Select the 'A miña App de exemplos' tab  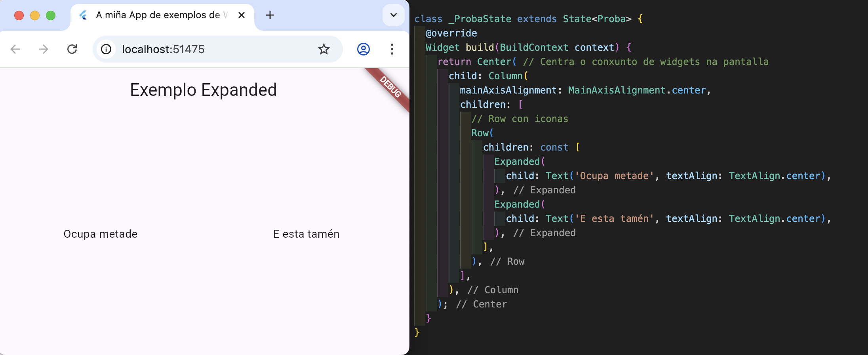pyautogui.click(x=158, y=15)
